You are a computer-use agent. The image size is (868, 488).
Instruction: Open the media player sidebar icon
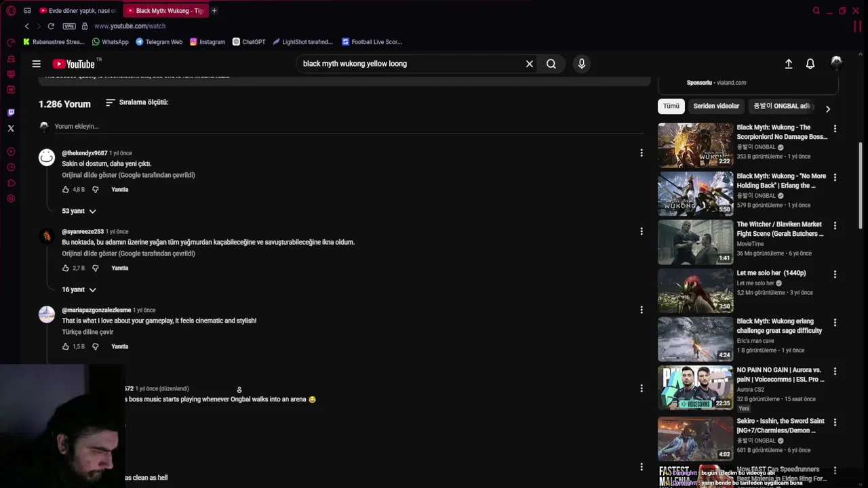11,152
